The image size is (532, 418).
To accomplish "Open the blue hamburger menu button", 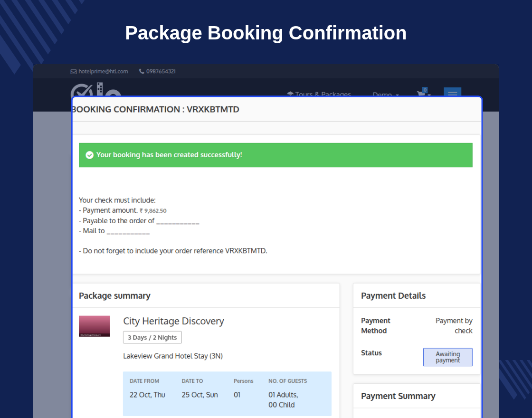I will [453, 92].
